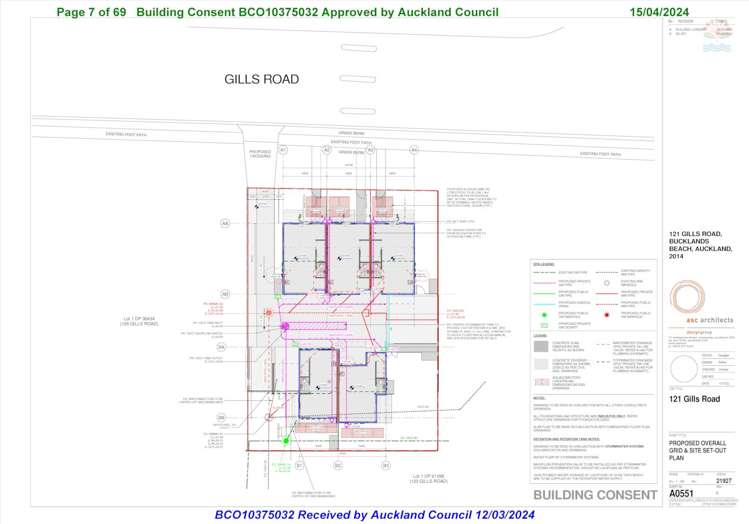Click the approval date '15/04/2024'

pos(659,12)
